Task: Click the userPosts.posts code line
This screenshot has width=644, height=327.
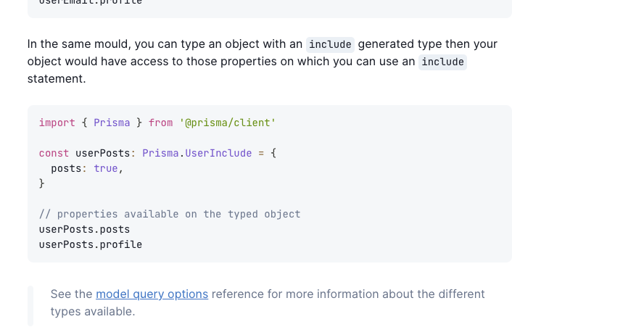Action: pos(84,229)
